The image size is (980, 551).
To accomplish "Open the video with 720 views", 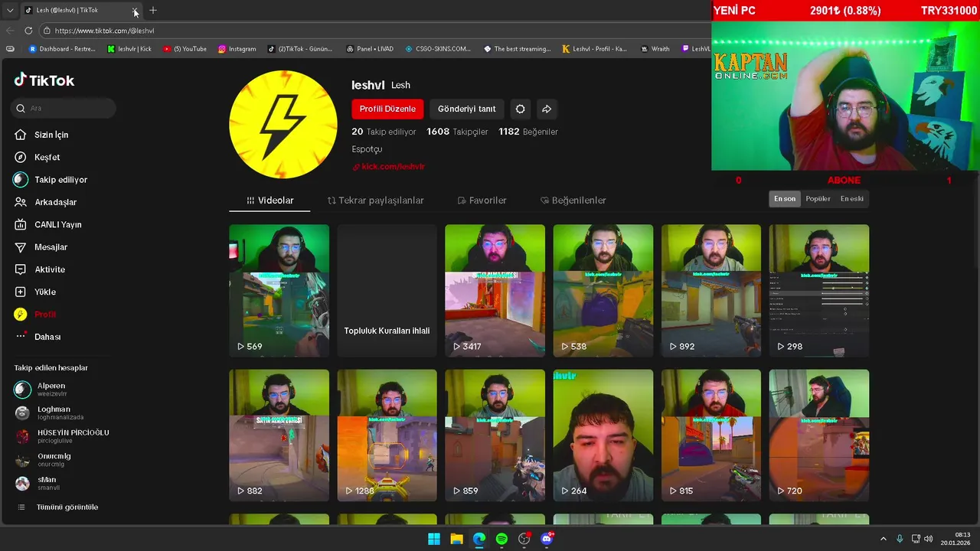I will (819, 435).
